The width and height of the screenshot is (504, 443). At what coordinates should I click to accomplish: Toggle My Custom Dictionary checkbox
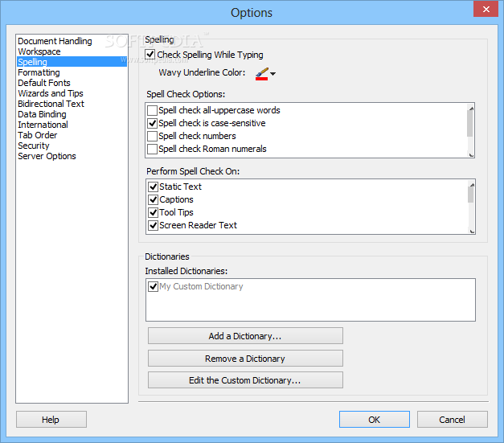point(153,286)
